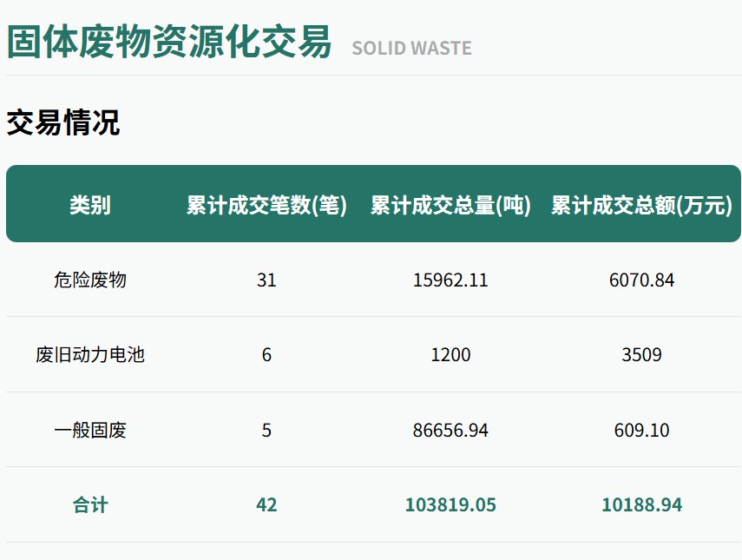This screenshot has height=560, width=742.
Task: Click the 1200 tonnage cell
Action: tap(450, 355)
